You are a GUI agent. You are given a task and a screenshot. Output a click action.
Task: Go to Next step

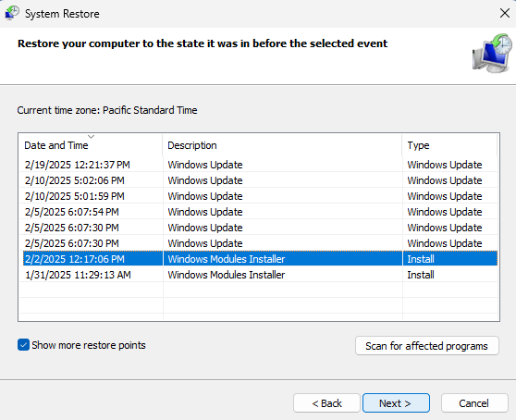coord(396,402)
